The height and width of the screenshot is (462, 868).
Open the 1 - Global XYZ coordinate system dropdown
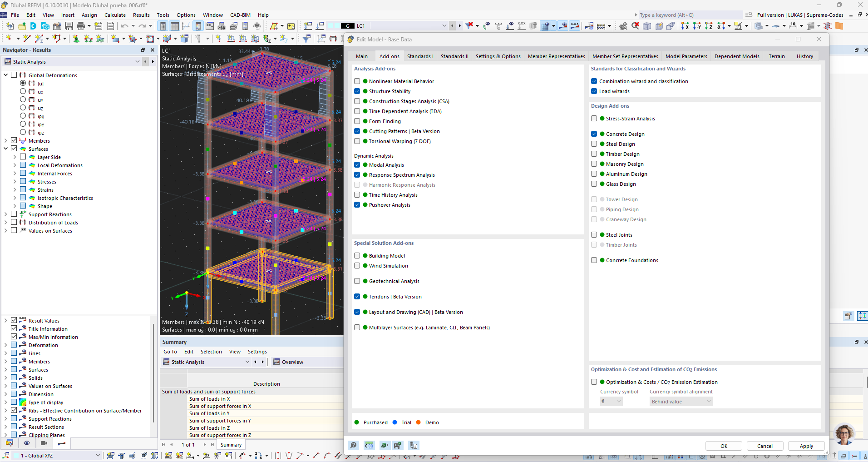point(98,455)
